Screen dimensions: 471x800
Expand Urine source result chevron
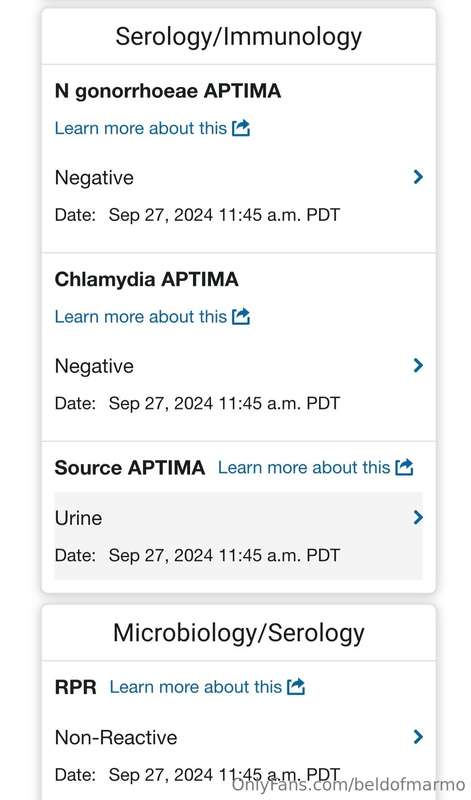[x=418, y=517]
